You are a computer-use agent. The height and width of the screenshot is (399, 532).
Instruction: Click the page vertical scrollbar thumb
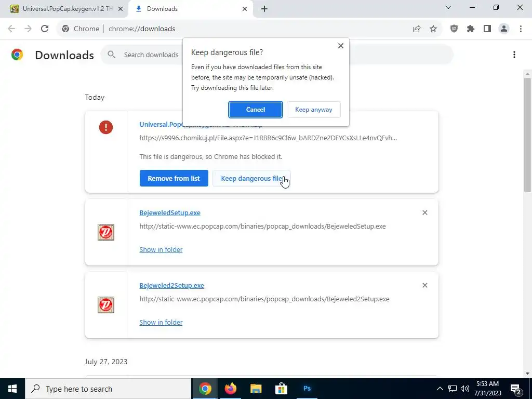point(527,135)
